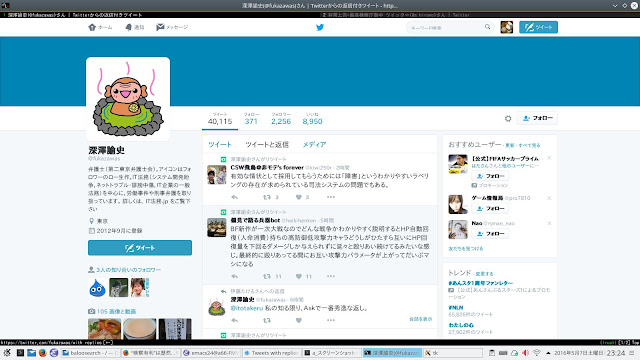View the 2,256 followers count
640x360 pixels.
click(281, 119)
